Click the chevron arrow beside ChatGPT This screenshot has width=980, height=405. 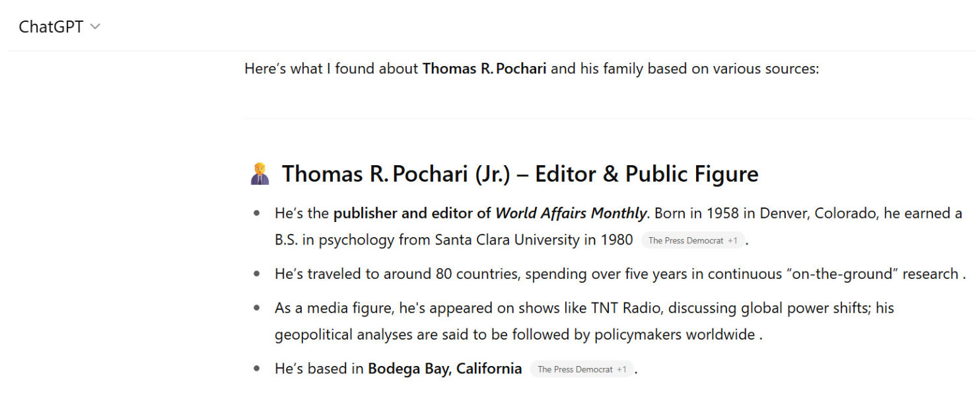coord(95,27)
